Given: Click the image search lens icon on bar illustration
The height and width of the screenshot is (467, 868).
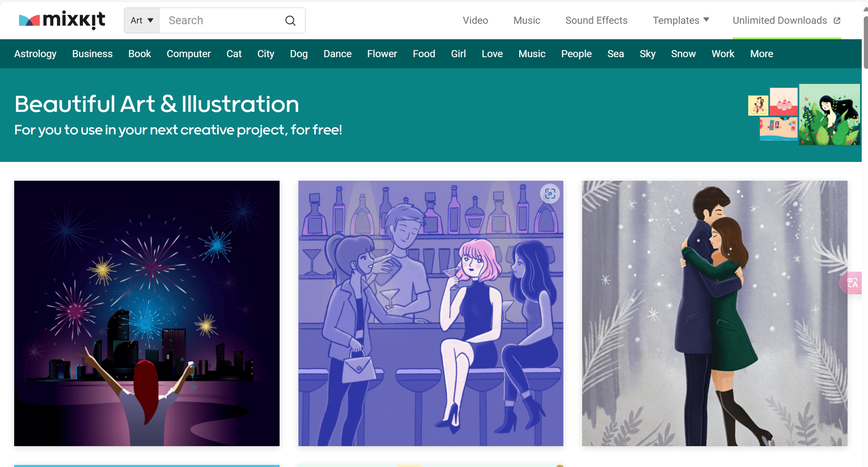Looking at the screenshot, I should pyautogui.click(x=550, y=194).
